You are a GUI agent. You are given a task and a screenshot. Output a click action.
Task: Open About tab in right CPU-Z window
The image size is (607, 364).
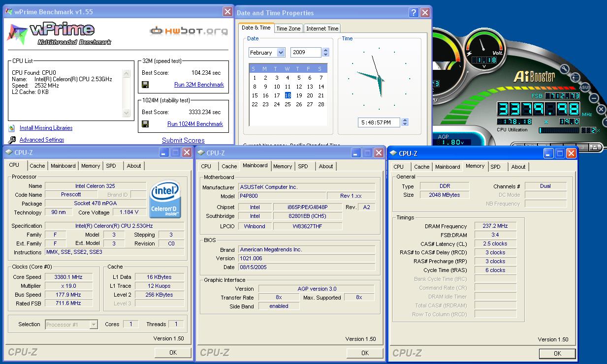tap(518, 167)
